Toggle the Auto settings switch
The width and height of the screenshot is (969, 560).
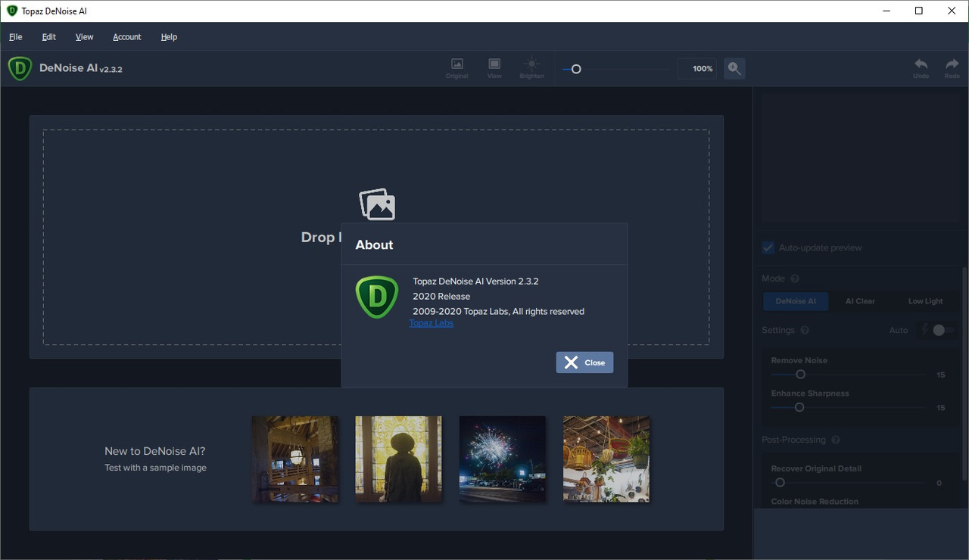click(943, 330)
